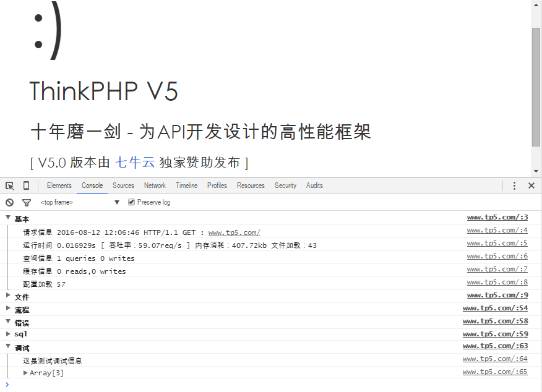Click the page vertical scrollbar thumb

536,87
